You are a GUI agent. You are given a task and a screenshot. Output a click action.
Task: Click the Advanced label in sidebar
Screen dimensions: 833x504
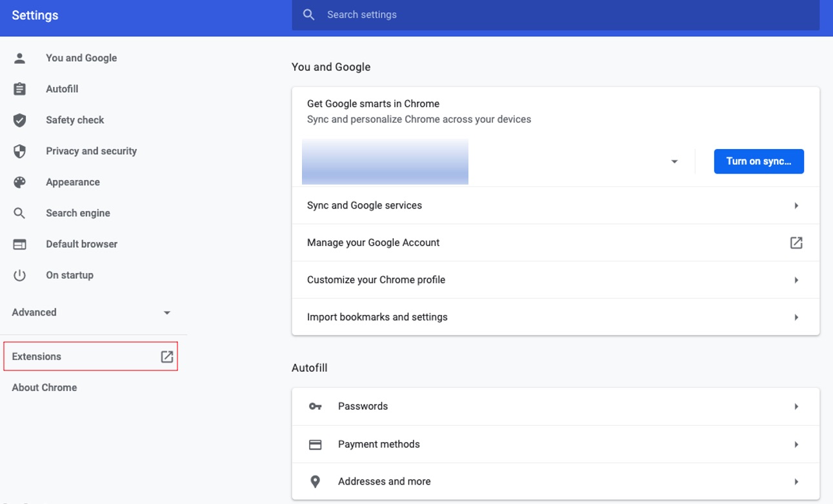(x=34, y=312)
